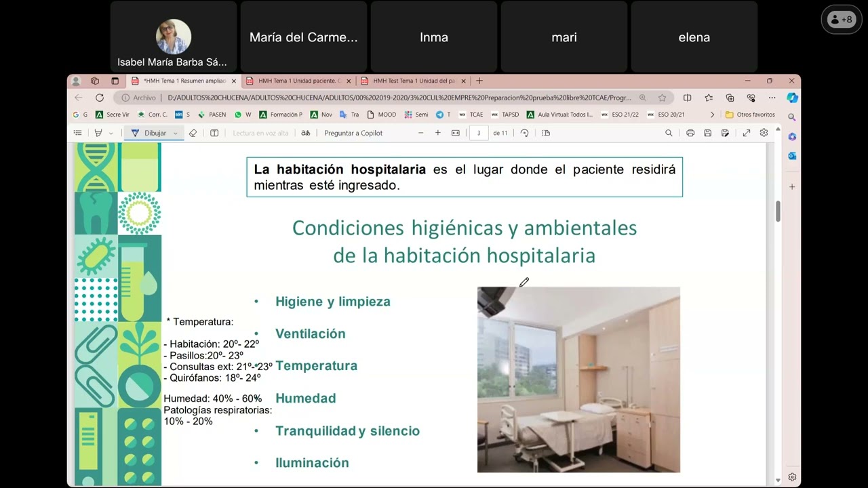Expand bookmarks bar overflow chevron
Viewport: 868px width, 488px height.
[x=712, y=115]
